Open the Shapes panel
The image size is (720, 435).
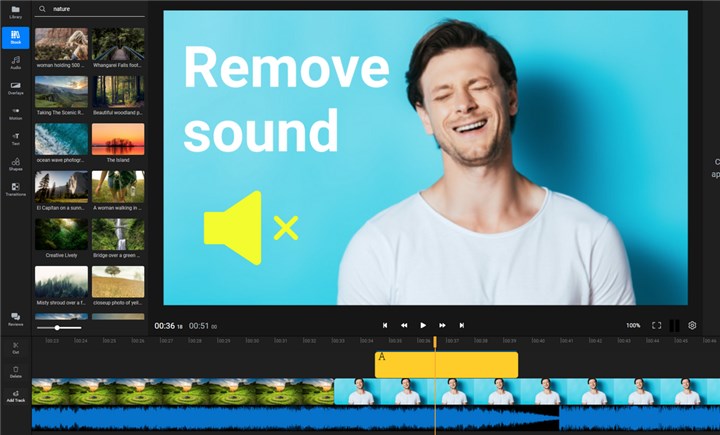pos(16,164)
